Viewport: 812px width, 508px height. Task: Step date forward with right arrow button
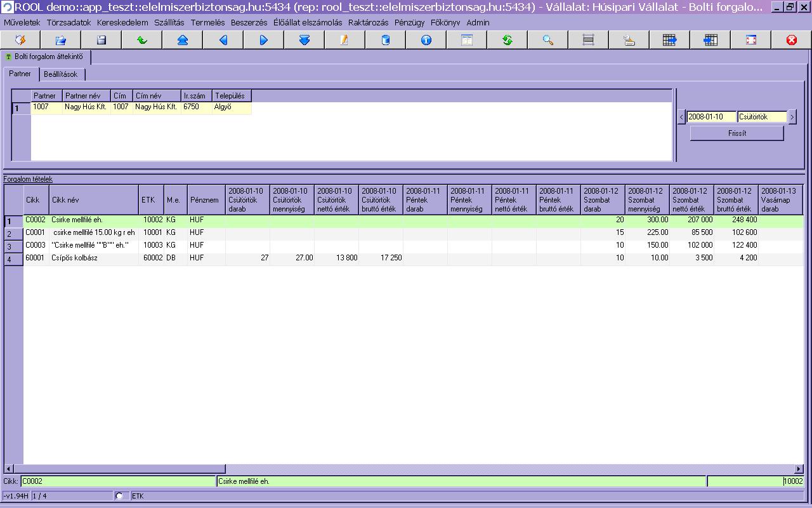[792, 117]
